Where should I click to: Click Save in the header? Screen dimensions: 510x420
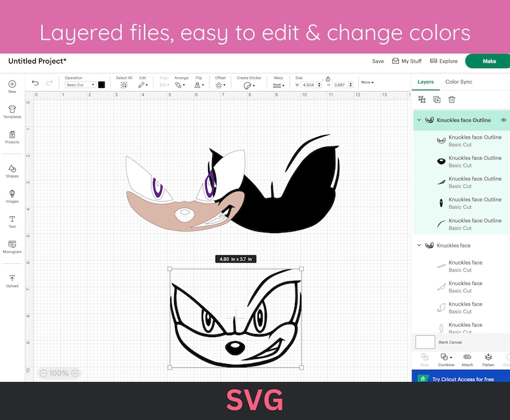point(378,61)
